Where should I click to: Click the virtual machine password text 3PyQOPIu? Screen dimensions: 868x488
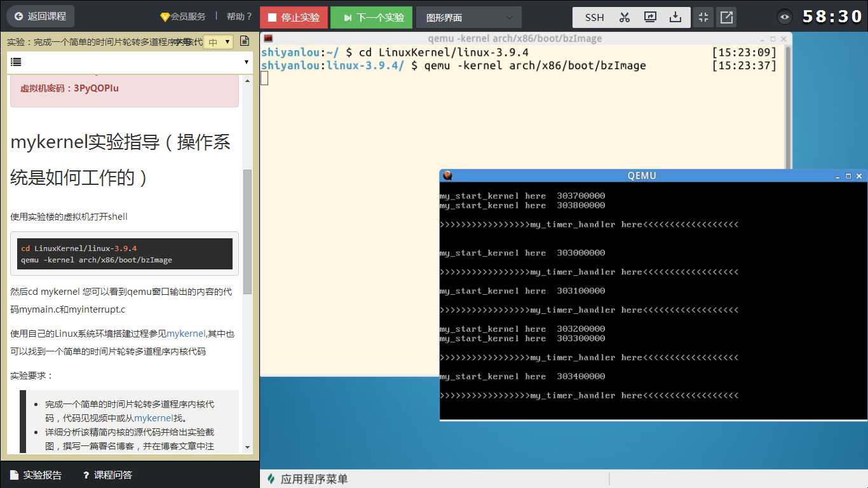coord(96,88)
